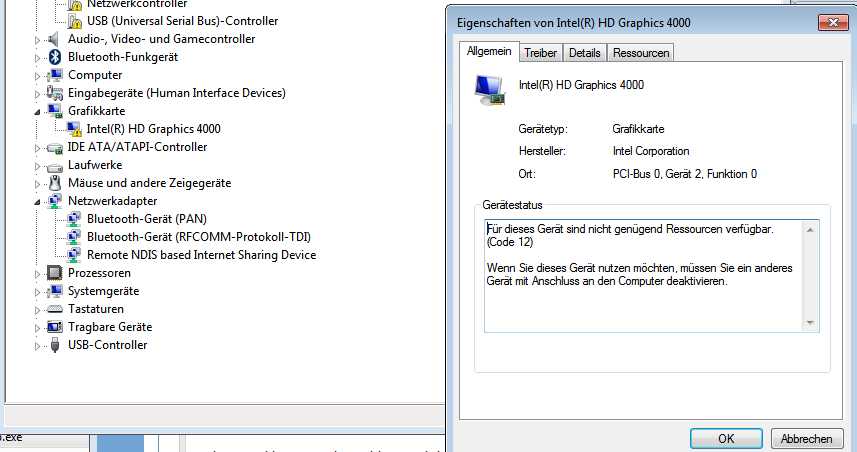Select the Allgemein tab
The width and height of the screenshot is (857, 452).
click(489, 51)
